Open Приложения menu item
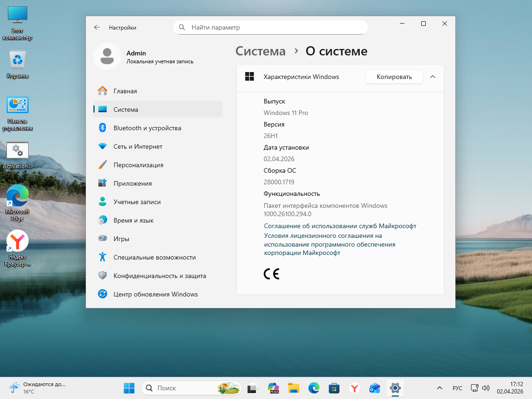532x399 pixels. (x=132, y=183)
